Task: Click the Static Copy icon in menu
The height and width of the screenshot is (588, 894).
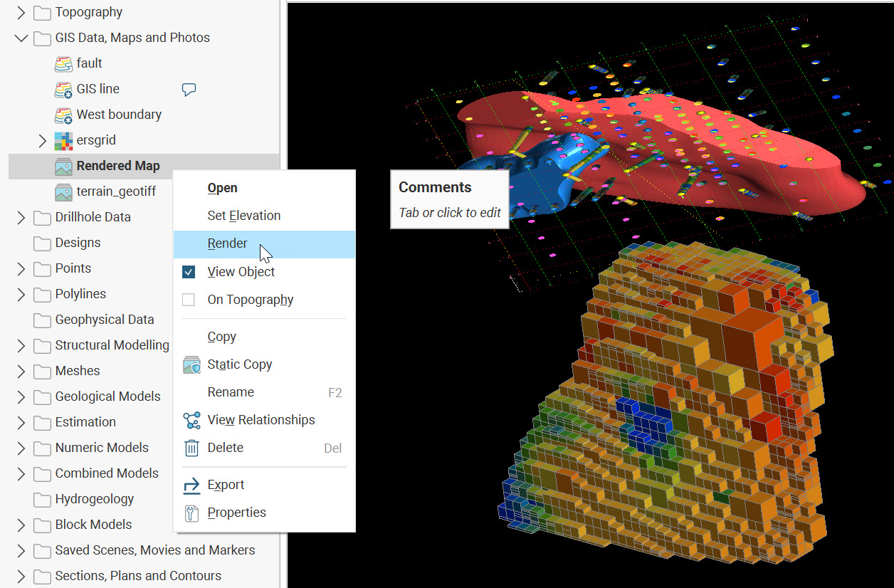Action: click(191, 364)
